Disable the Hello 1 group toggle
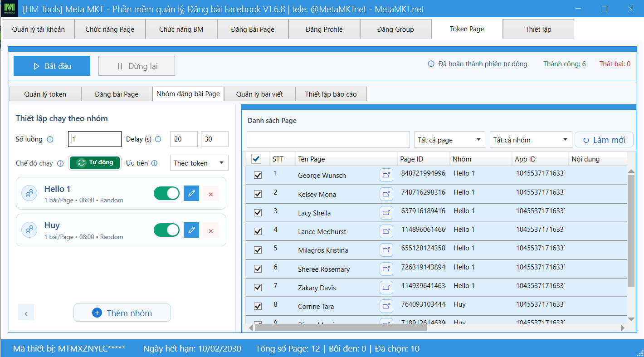This screenshot has width=644, height=357. pos(166,193)
